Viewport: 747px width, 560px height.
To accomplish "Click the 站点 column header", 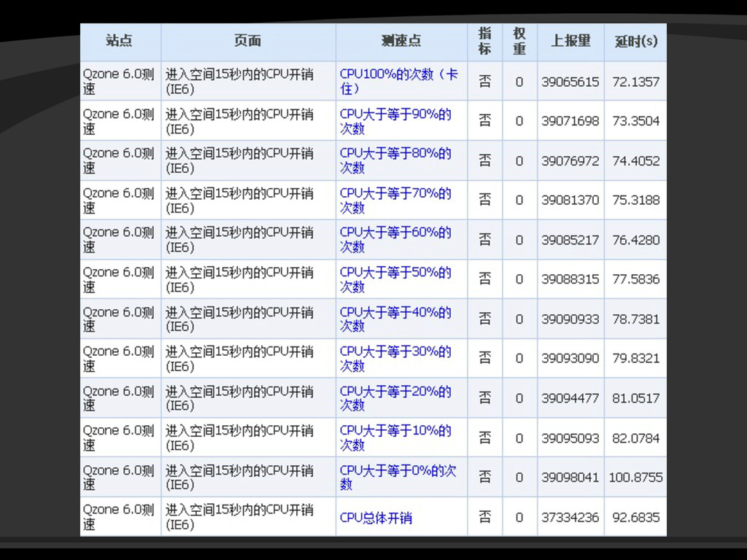I will point(119,41).
